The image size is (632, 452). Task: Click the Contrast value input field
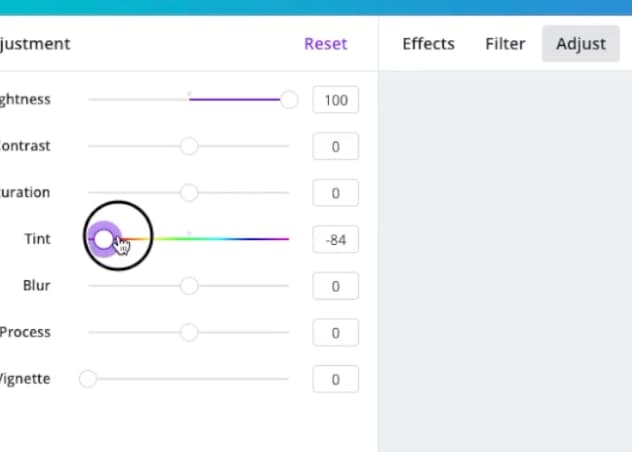click(x=335, y=146)
